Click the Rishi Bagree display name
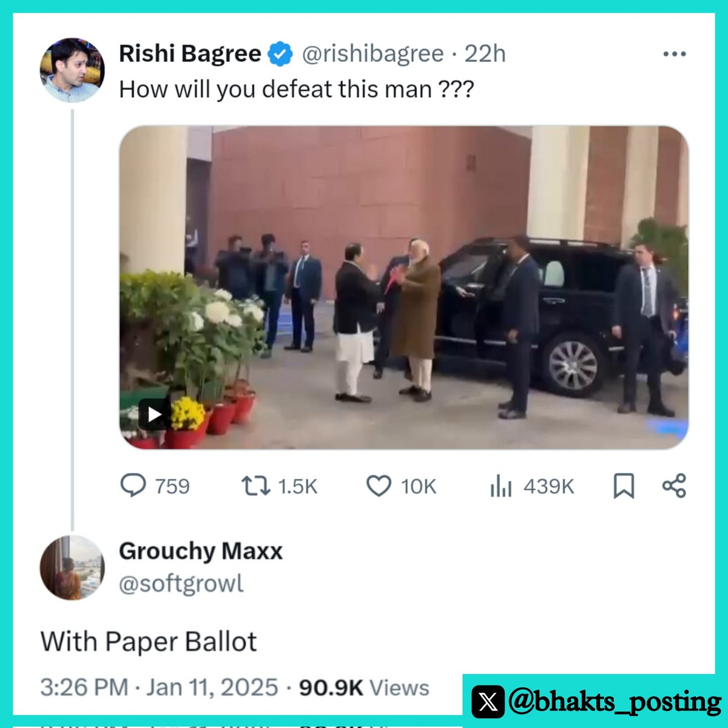The height and width of the screenshot is (728, 728). (190, 53)
